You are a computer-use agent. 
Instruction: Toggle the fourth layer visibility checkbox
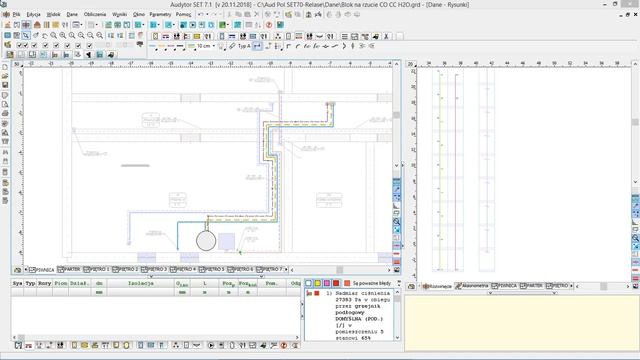click(x=45, y=45)
